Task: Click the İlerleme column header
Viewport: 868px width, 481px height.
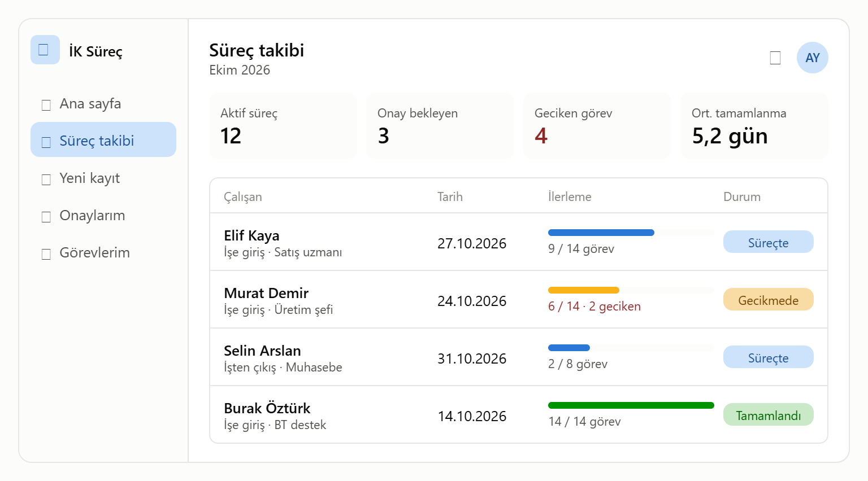Action: [570, 196]
